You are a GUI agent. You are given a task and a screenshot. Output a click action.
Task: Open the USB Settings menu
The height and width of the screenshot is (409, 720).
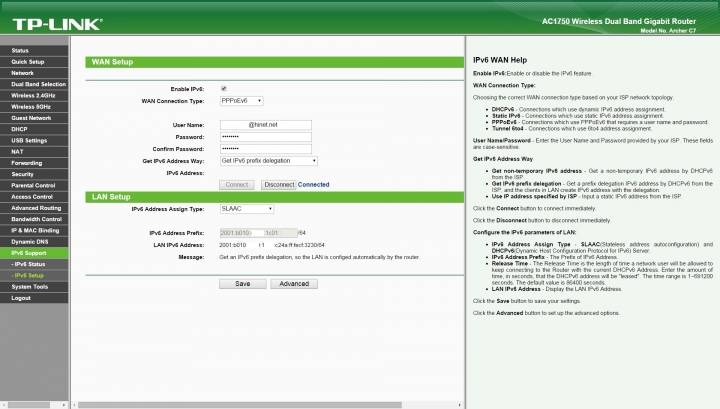34,140
